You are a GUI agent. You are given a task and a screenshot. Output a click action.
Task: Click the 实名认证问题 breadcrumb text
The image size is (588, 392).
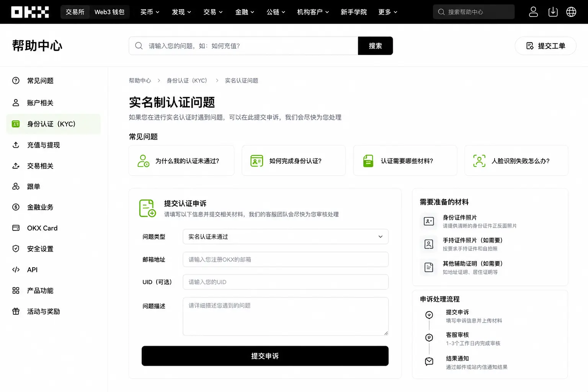242,80
